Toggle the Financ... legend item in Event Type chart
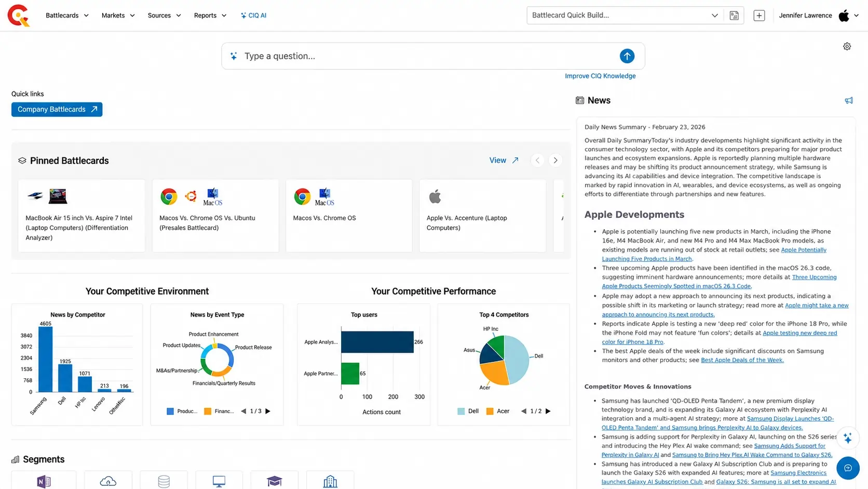Screen dimensions: 868x489 pos(219,411)
